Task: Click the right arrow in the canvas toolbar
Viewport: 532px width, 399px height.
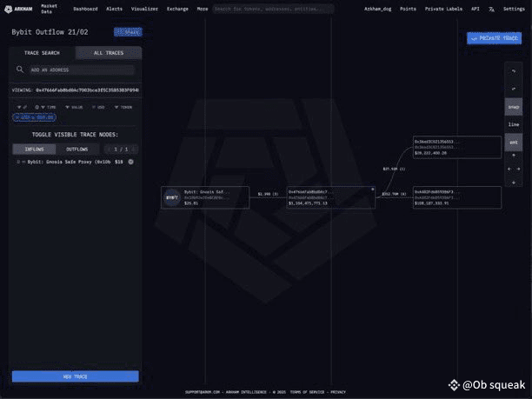Action: [518, 169]
